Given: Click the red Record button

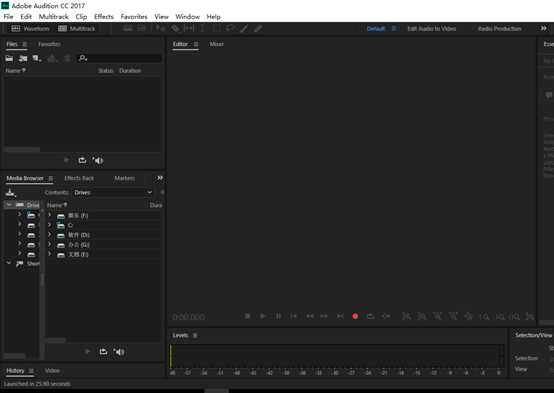Looking at the screenshot, I should coord(355,316).
